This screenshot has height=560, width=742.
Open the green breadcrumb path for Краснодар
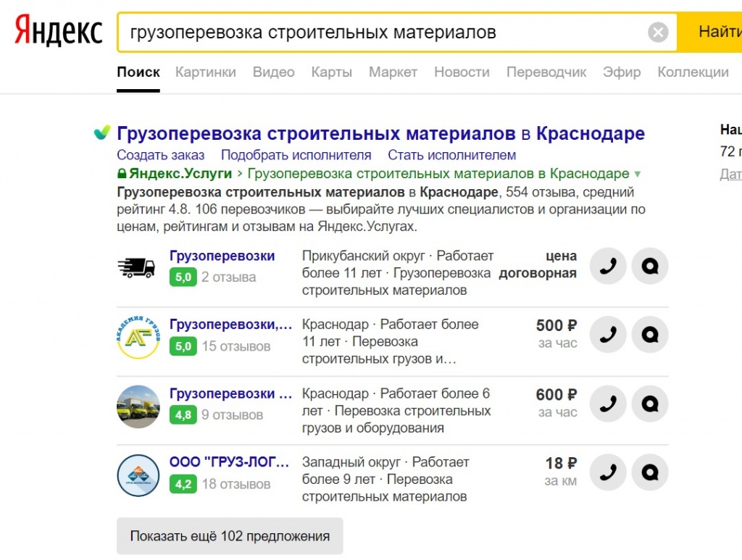click(438, 174)
